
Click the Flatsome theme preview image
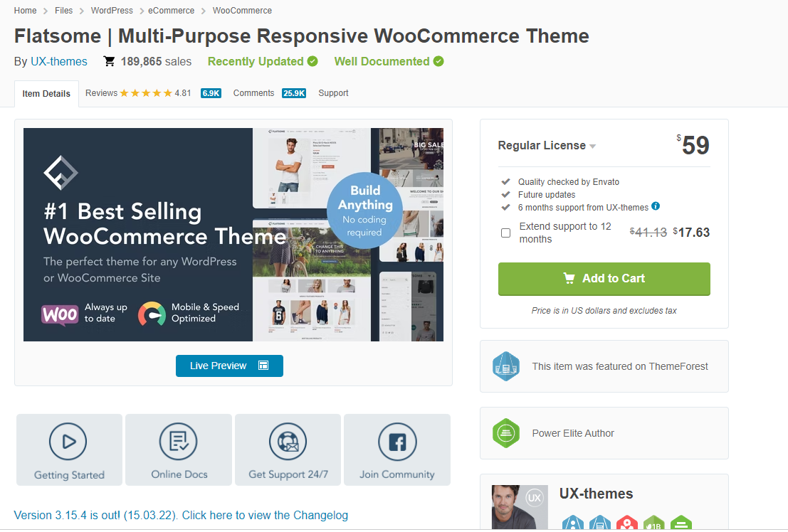[233, 235]
